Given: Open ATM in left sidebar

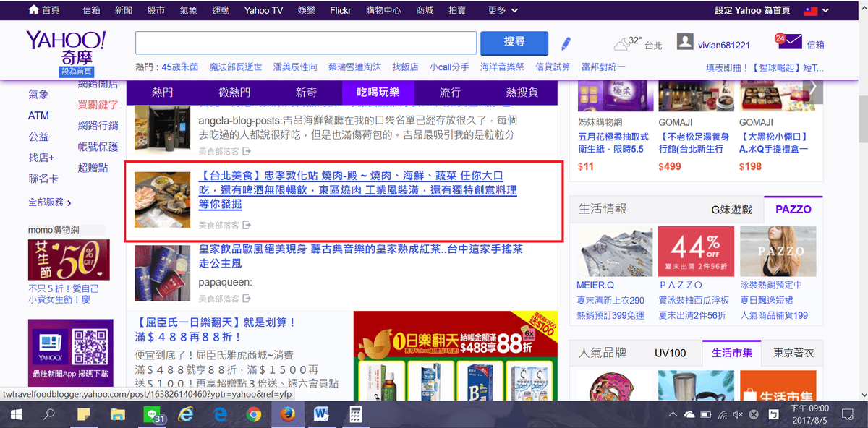Looking at the screenshot, I should click(38, 116).
